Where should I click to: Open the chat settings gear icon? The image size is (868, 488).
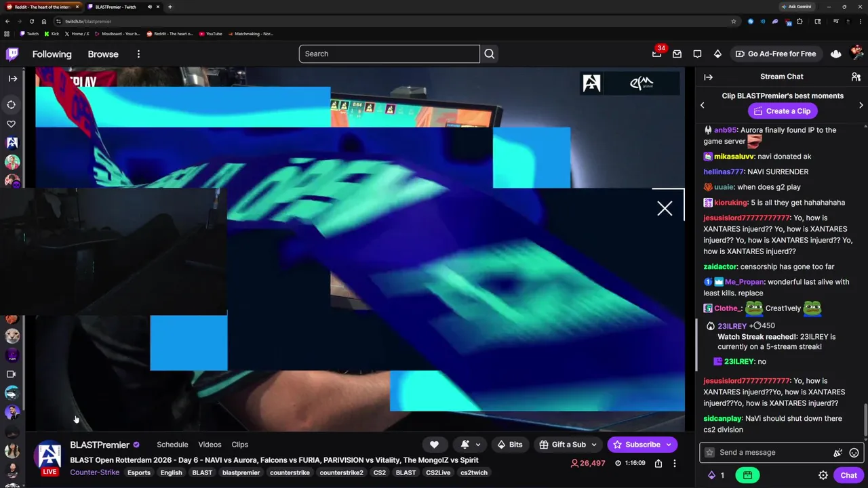click(823, 475)
